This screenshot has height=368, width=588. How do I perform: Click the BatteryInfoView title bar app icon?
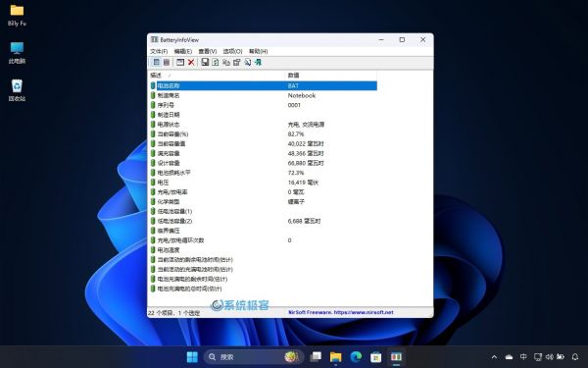coord(155,39)
